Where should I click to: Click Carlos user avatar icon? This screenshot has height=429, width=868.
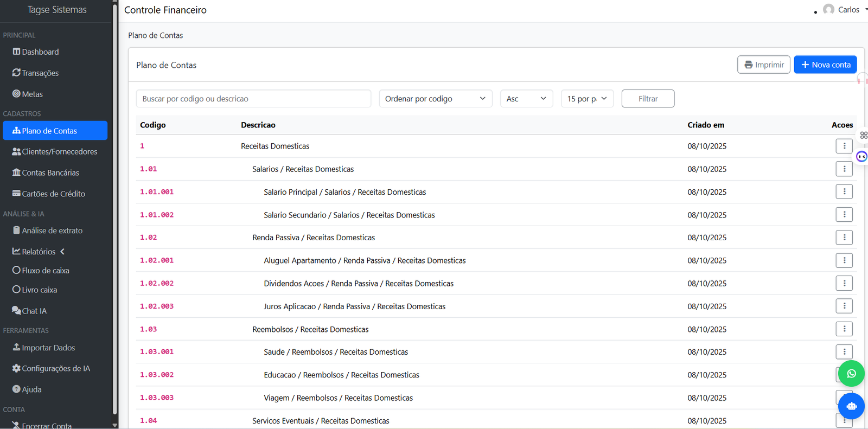(828, 10)
